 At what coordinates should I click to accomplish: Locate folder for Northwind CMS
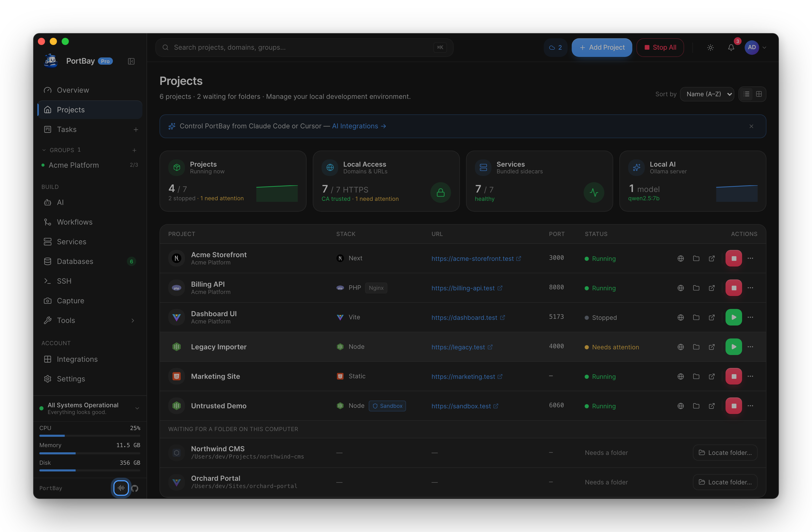tap(725, 453)
